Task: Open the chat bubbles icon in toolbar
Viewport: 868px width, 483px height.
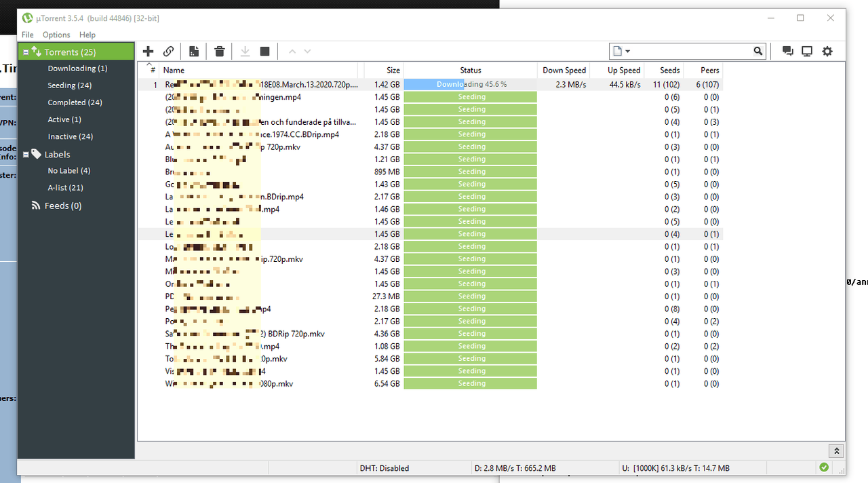Action: coord(787,51)
